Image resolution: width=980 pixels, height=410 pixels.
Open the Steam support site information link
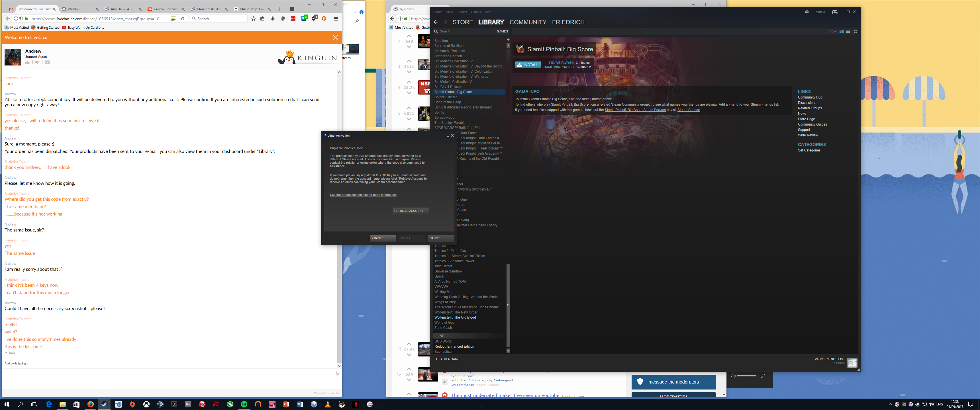(363, 195)
